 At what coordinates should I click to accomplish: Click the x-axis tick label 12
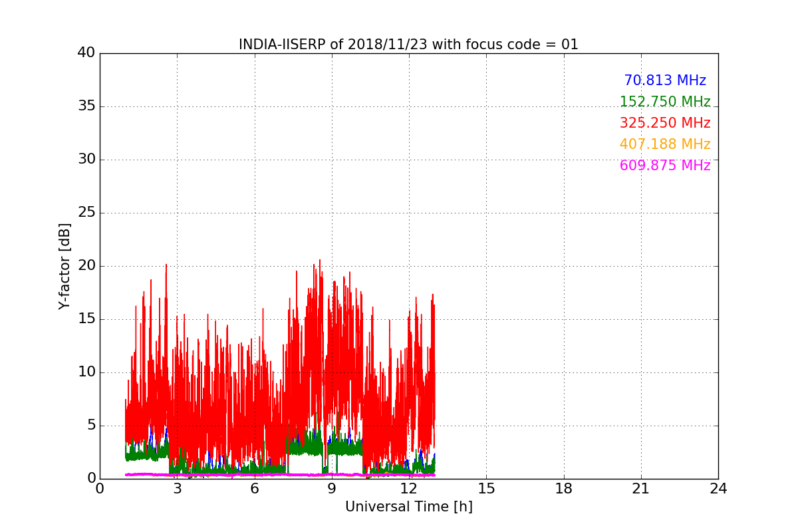coord(409,489)
